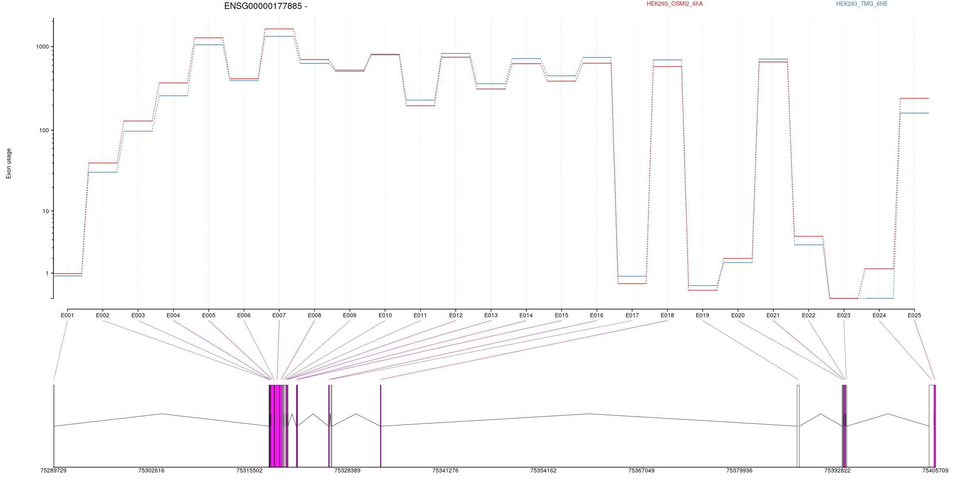
Task: Click the red usage segment above E007
Action: (x=279, y=29)
